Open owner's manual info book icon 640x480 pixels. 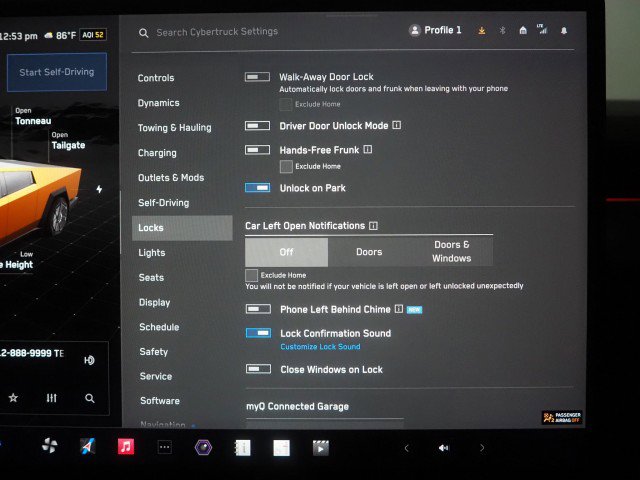[242, 448]
